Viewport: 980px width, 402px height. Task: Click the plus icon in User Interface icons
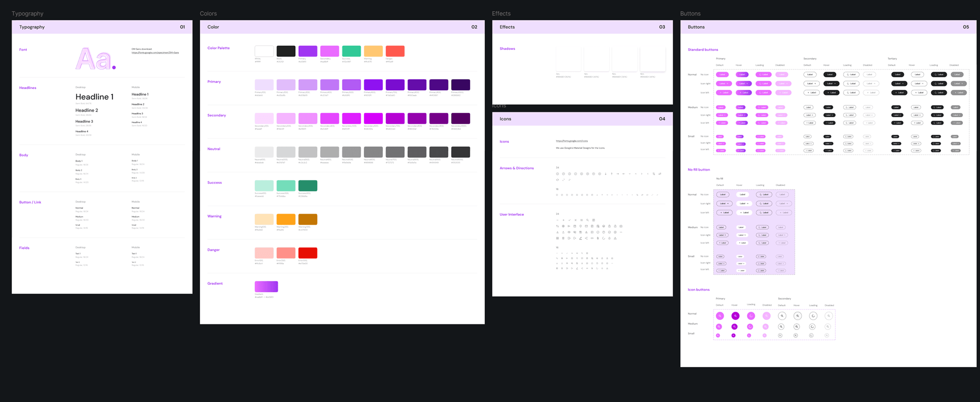(563, 220)
